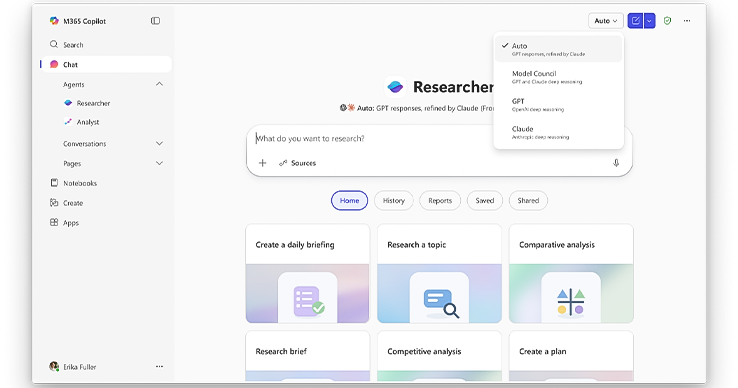Switch to the Reports tab
Viewport: 738px width, 388px height.
point(440,201)
